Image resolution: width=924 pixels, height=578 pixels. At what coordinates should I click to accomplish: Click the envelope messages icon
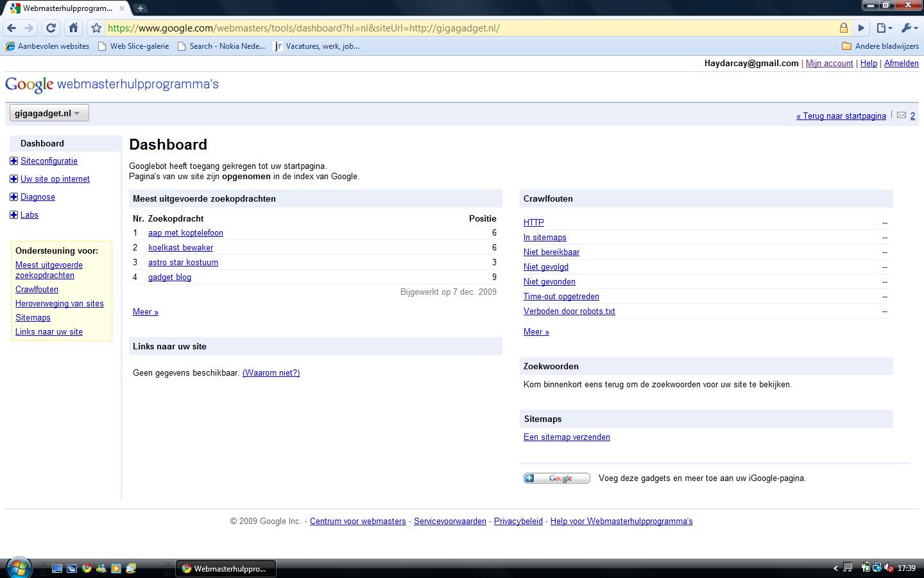coord(902,116)
